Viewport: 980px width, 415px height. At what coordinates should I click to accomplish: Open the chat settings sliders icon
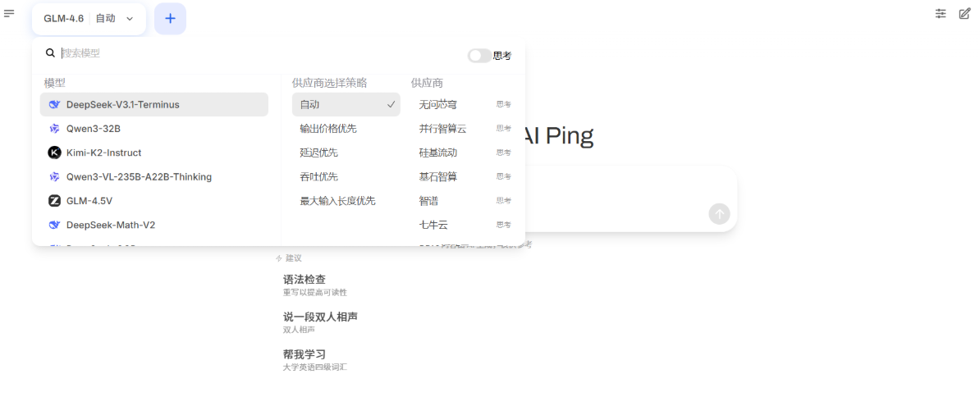coord(941,13)
